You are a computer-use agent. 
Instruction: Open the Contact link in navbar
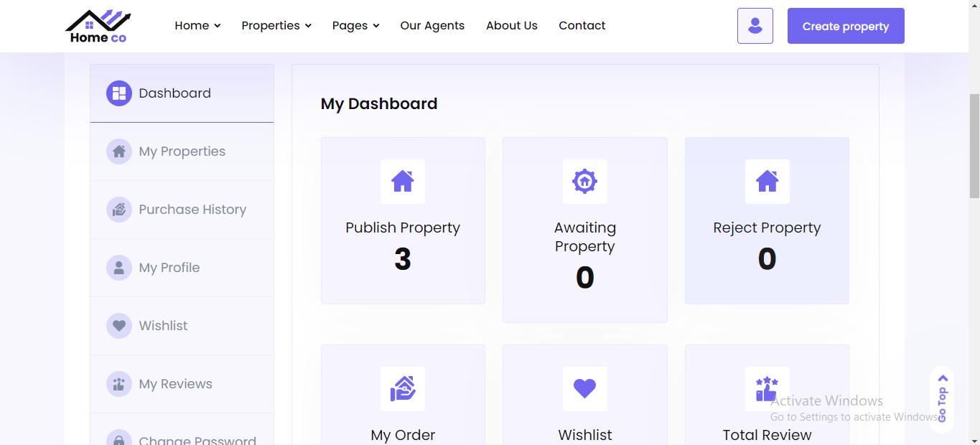[x=582, y=26]
